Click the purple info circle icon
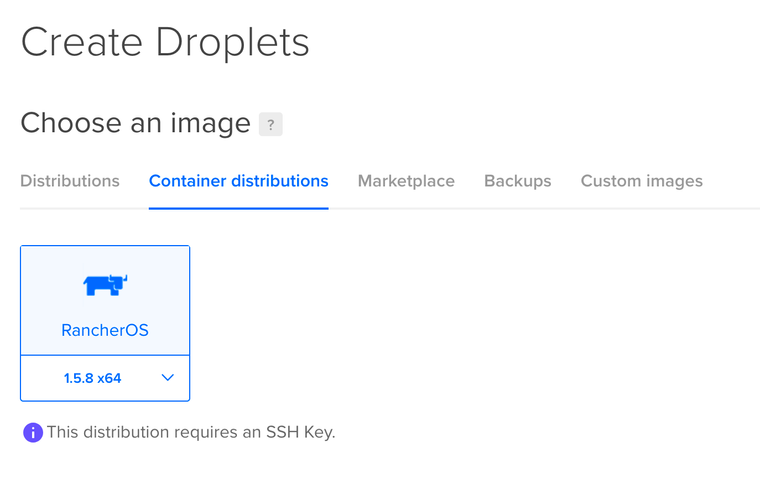 [x=33, y=432]
